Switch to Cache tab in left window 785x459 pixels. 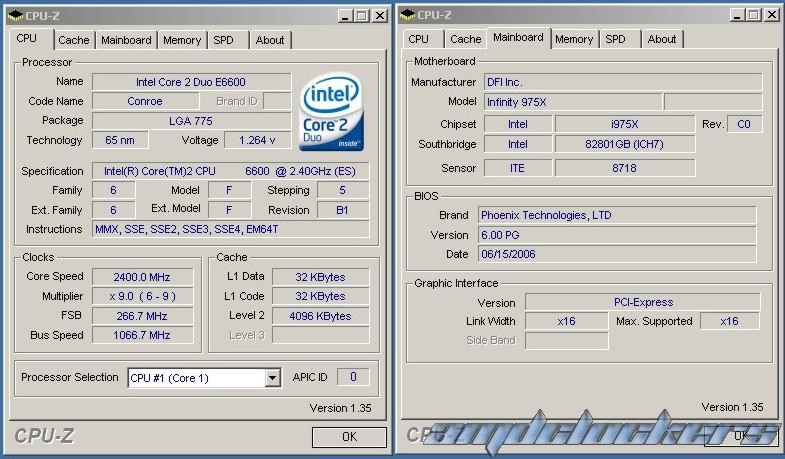pyautogui.click(x=73, y=40)
